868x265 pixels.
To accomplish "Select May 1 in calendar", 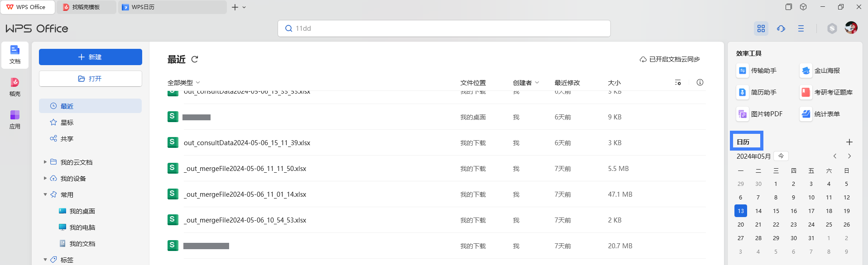I will pos(776,184).
